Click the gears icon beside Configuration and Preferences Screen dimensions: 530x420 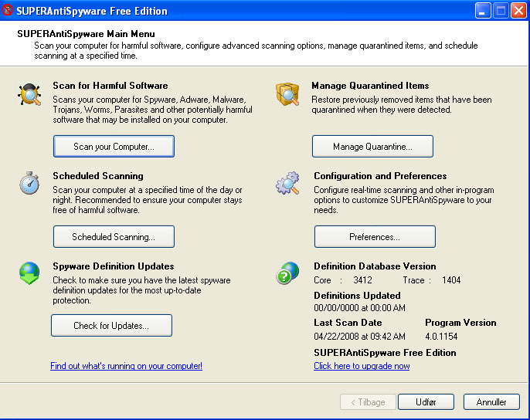[287, 185]
